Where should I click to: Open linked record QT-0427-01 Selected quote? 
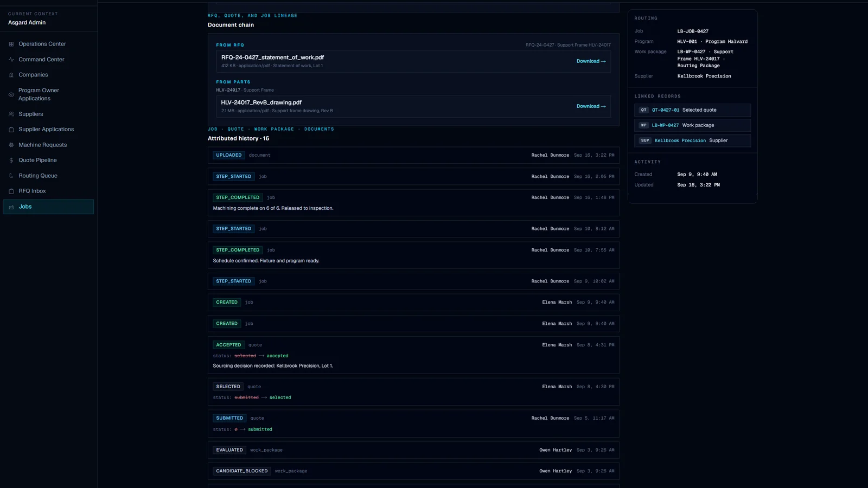692,110
